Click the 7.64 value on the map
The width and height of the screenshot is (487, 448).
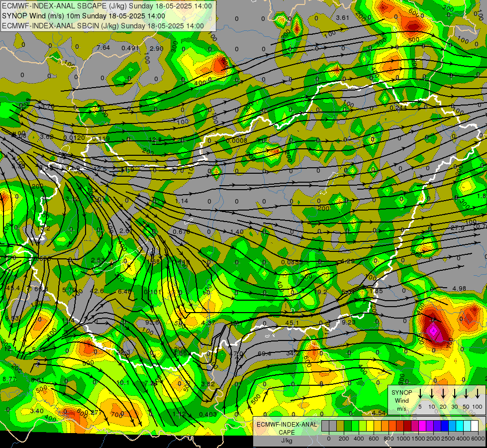[x=103, y=48]
